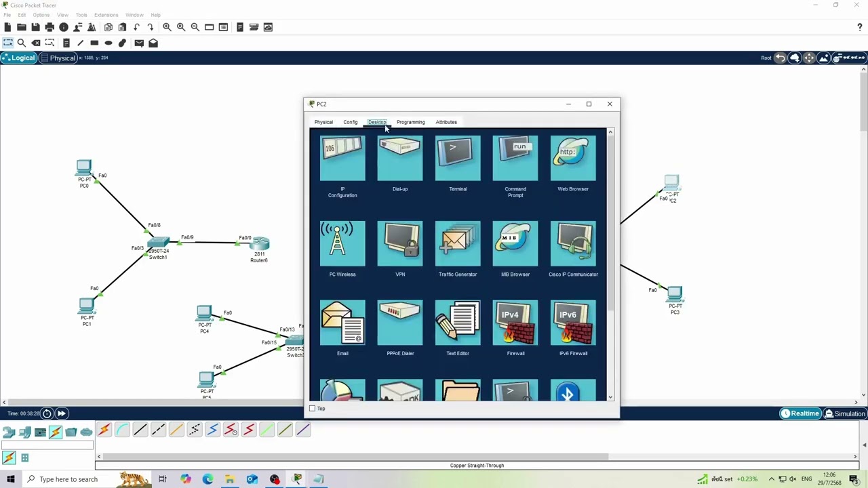Open File Explorer from the taskbar
This screenshot has height=488, width=868.
[230, 479]
